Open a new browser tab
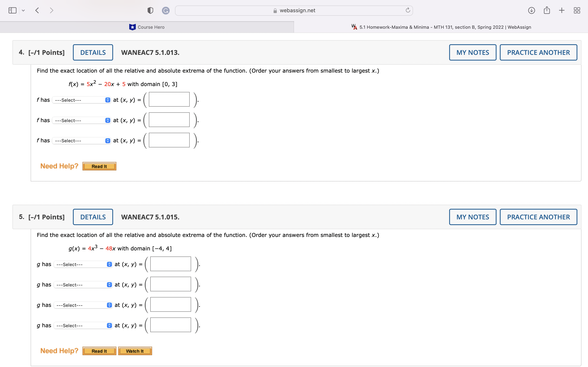Viewport: 588px width, 367px height. click(x=561, y=10)
